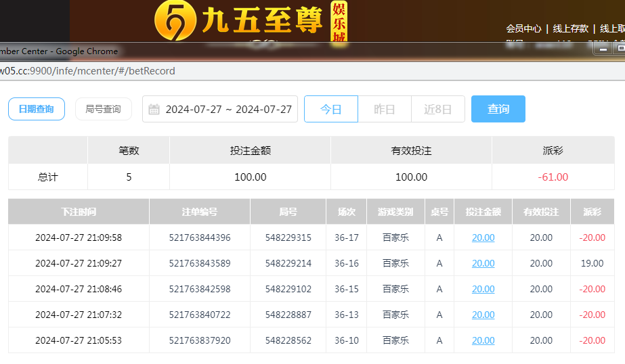This screenshot has width=625, height=364.
Task: Click the 下注时间 column header
Action: click(x=79, y=212)
